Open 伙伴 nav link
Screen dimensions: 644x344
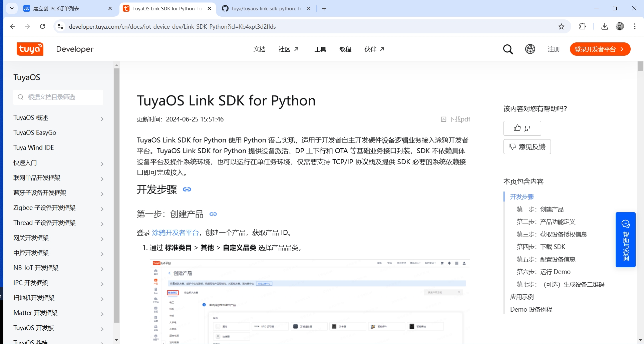pyautogui.click(x=374, y=49)
